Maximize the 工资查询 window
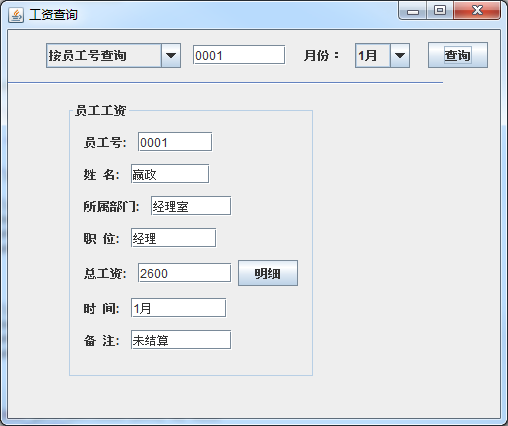 click(440, 11)
